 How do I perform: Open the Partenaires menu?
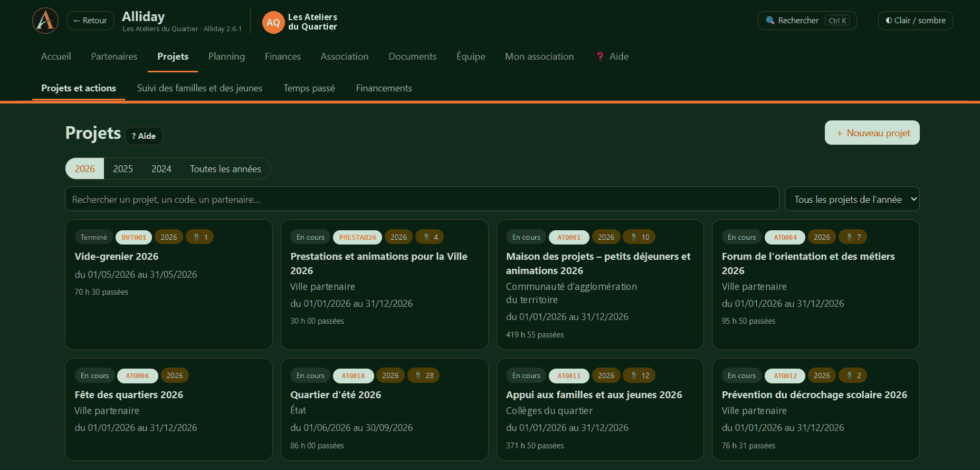coord(114,57)
